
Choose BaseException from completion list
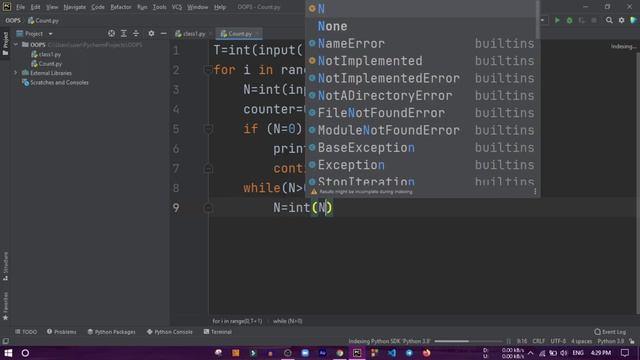click(422, 147)
